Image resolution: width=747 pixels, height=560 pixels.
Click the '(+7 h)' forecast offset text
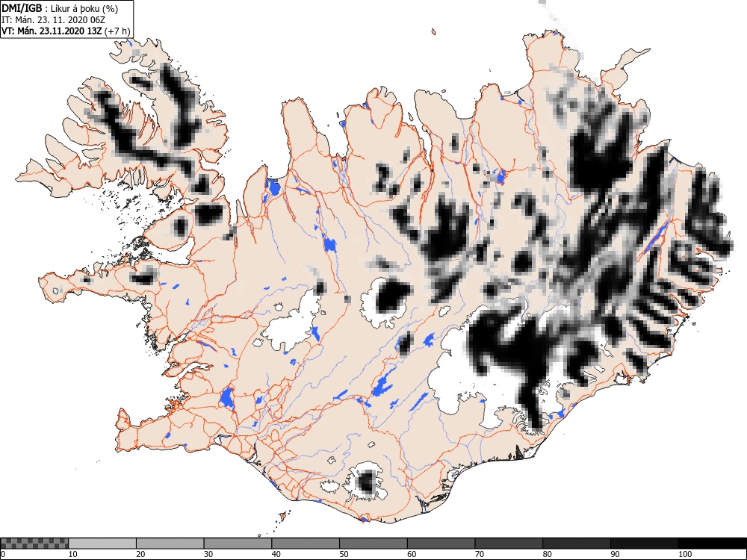117,31
